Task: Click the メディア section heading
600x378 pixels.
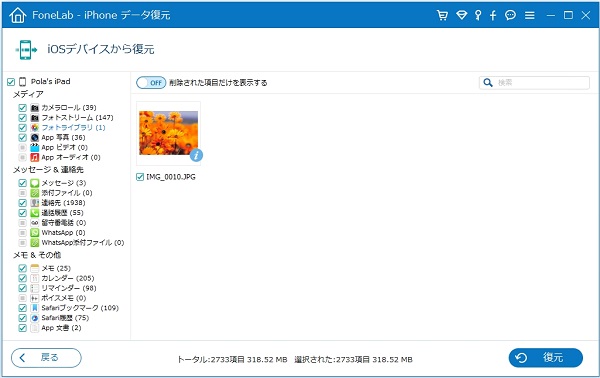Action: (x=28, y=94)
